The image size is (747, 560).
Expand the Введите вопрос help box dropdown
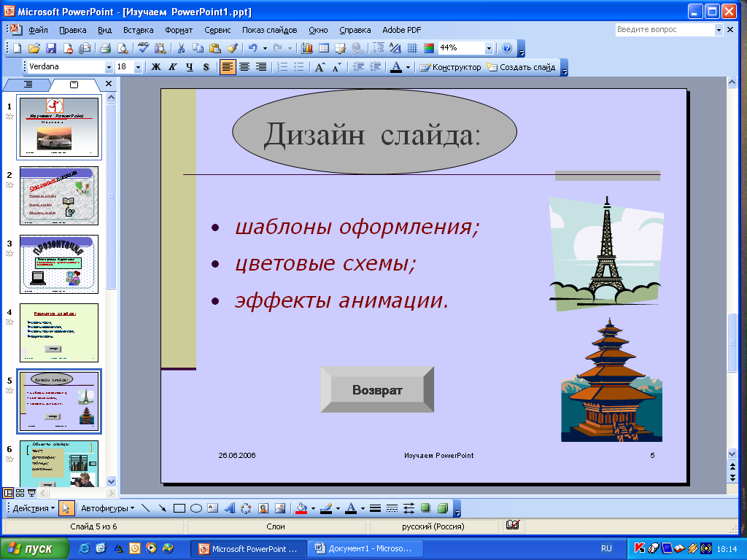[719, 29]
